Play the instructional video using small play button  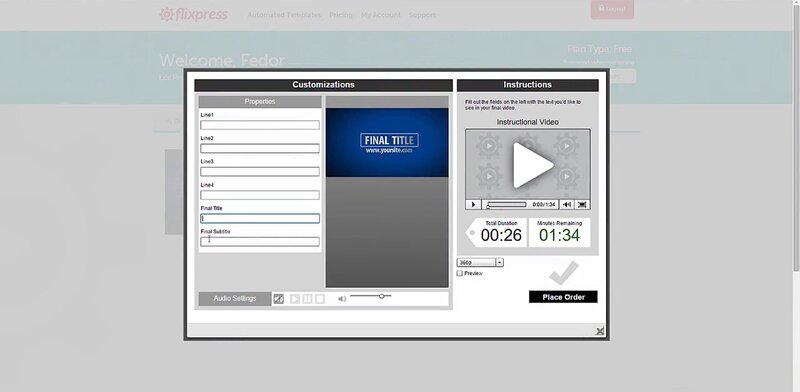(473, 205)
